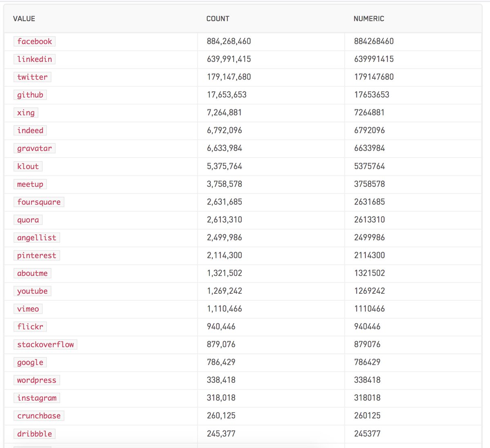Viewport: 490px width, 448px height.
Task: Select stackoverflow count 879,076
Action: point(221,345)
